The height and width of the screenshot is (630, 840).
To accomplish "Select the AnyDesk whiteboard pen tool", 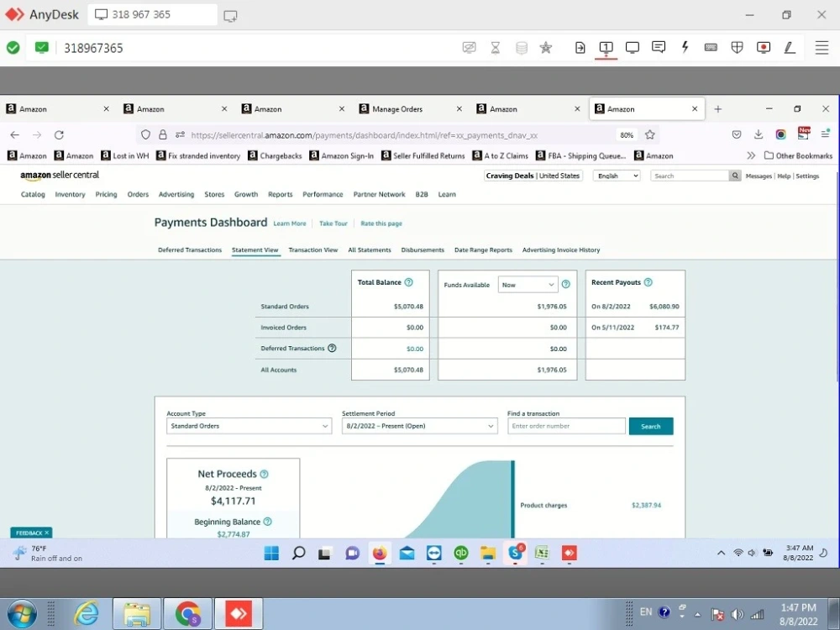I will tap(790, 47).
